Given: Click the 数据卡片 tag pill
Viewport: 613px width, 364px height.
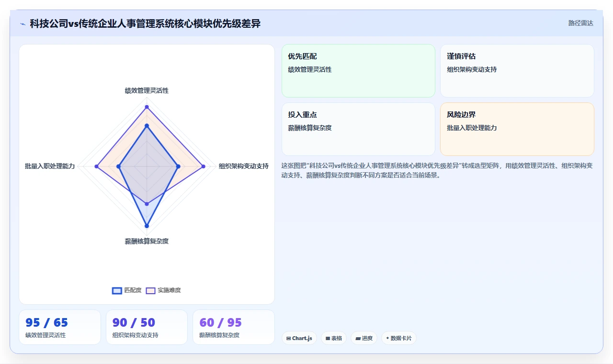Looking at the screenshot, I should click(399, 338).
